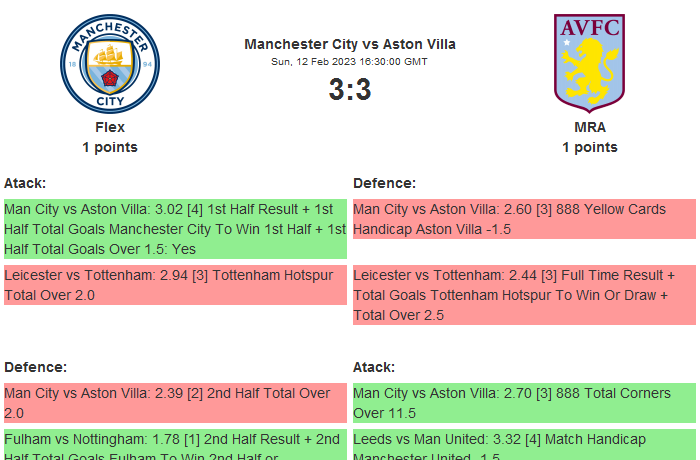Click the left Atack section heading

click(x=26, y=183)
